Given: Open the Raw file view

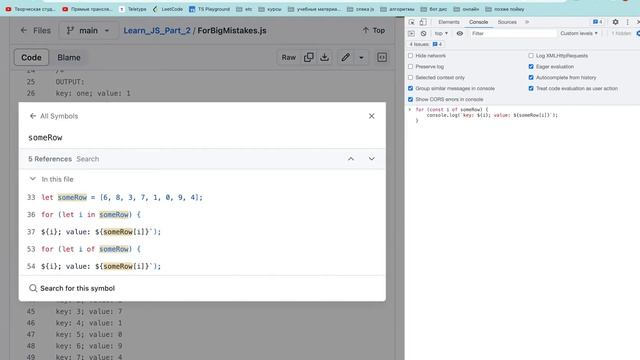Looking at the screenshot, I should (x=289, y=58).
